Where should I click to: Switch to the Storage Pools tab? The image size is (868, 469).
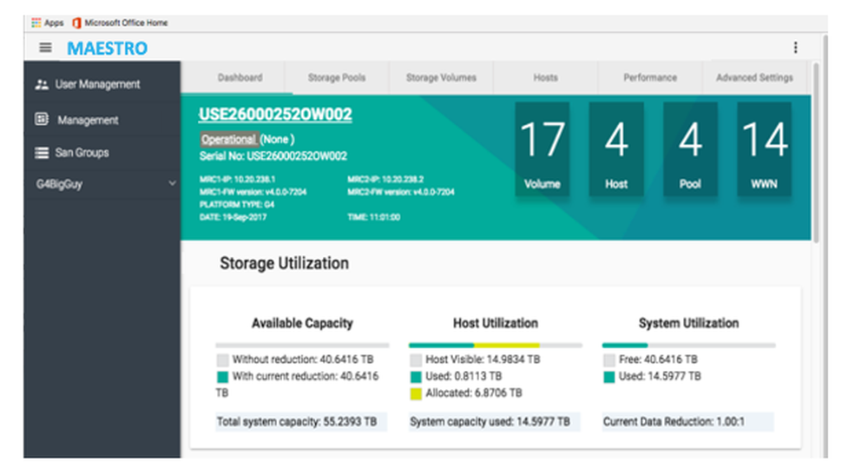click(x=337, y=77)
